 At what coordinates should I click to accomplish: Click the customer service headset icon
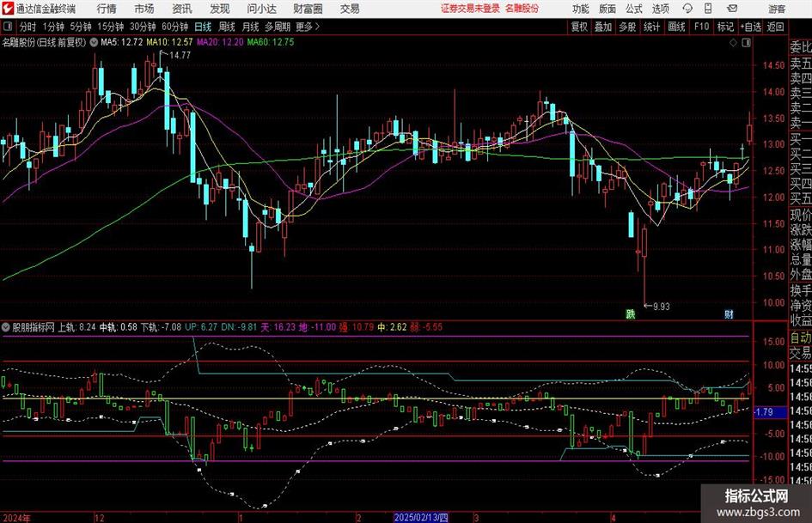[x=687, y=9]
